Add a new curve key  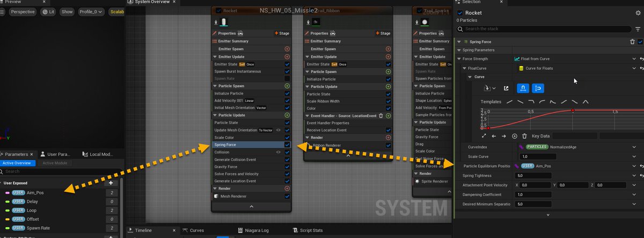[x=514, y=136]
